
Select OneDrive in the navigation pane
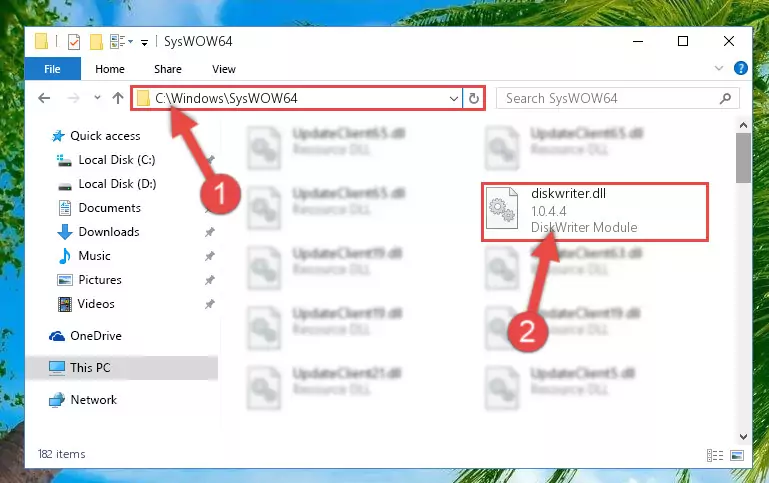(96, 336)
